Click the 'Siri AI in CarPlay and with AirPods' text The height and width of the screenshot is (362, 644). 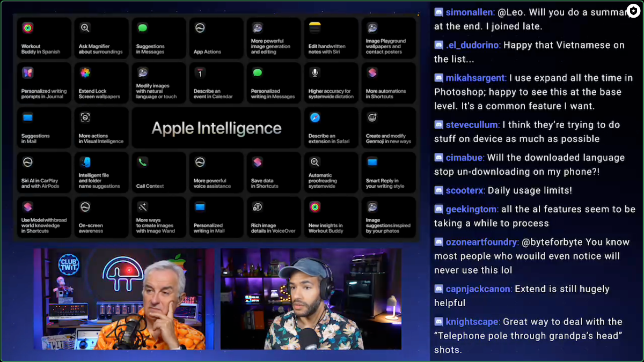[40, 183]
